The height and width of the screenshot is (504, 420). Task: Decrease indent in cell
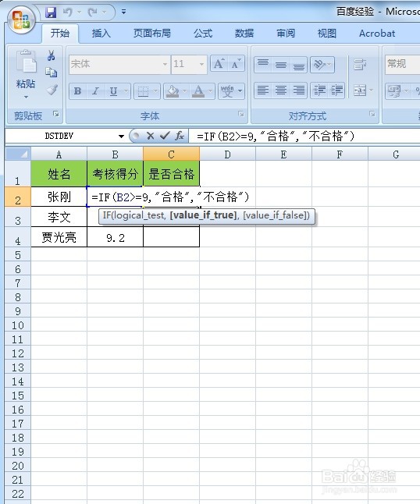tap(319, 91)
